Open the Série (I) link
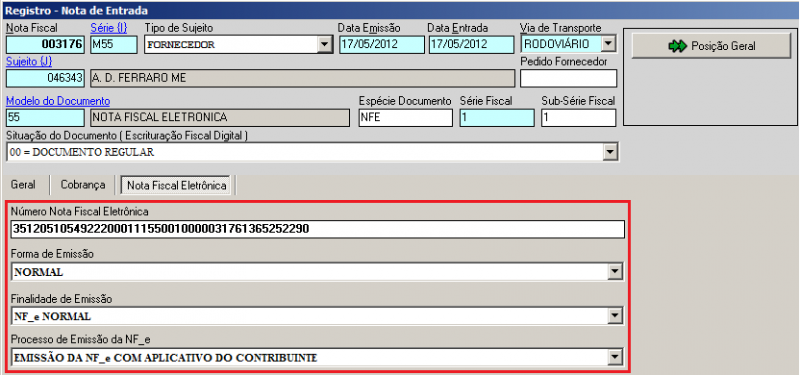This screenshot has width=800, height=375. click(109, 28)
